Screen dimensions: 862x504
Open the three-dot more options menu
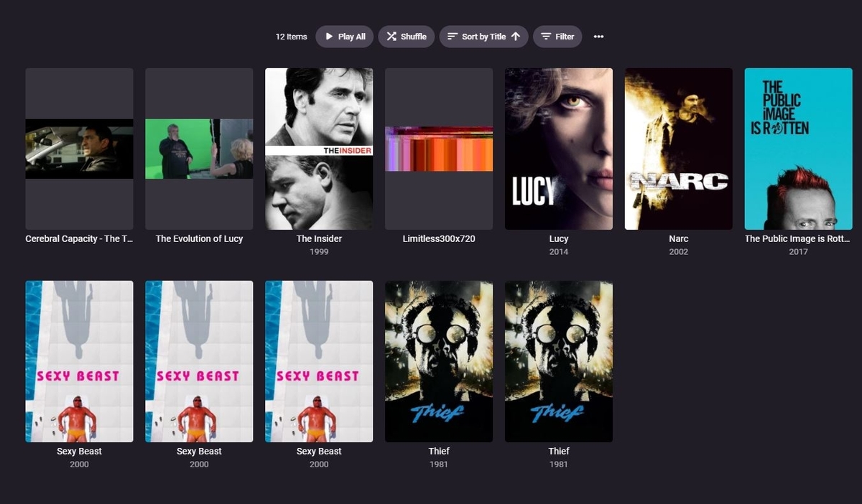(598, 37)
